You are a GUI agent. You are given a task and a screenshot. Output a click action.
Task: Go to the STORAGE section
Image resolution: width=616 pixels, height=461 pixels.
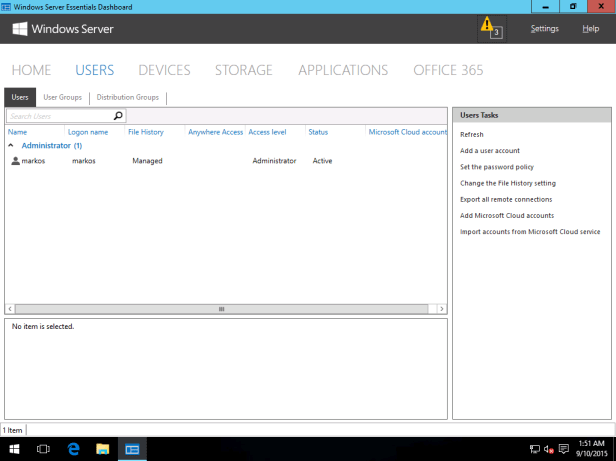click(x=243, y=70)
